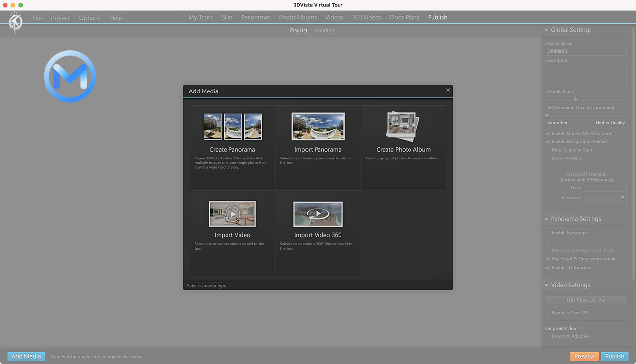Collapse the Panorama Settings section

546,219
